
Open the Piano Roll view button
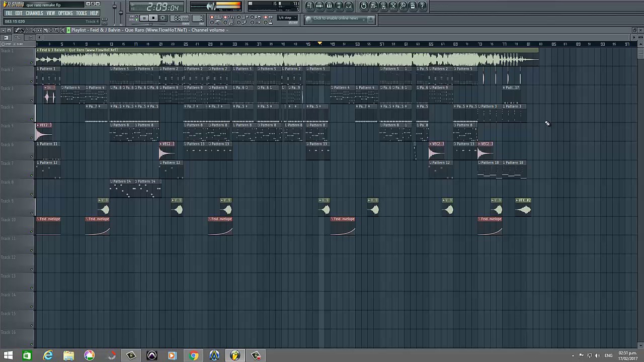[x=329, y=6]
